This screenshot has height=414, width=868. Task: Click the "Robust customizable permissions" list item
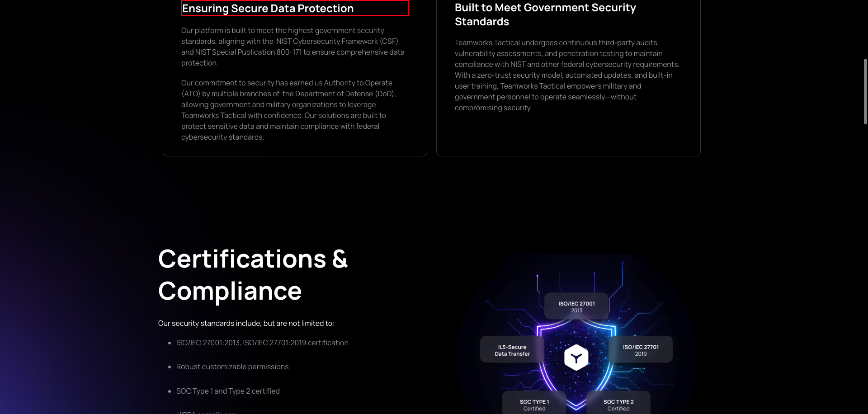click(232, 367)
